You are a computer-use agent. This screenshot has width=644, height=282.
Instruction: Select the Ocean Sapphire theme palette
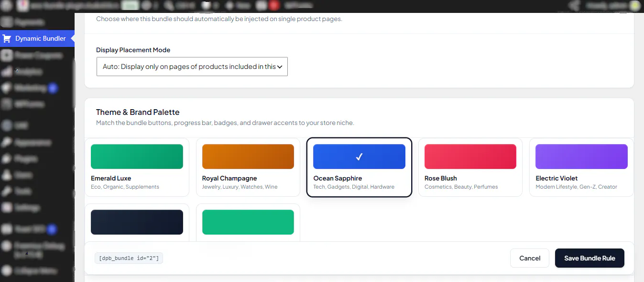359,167
